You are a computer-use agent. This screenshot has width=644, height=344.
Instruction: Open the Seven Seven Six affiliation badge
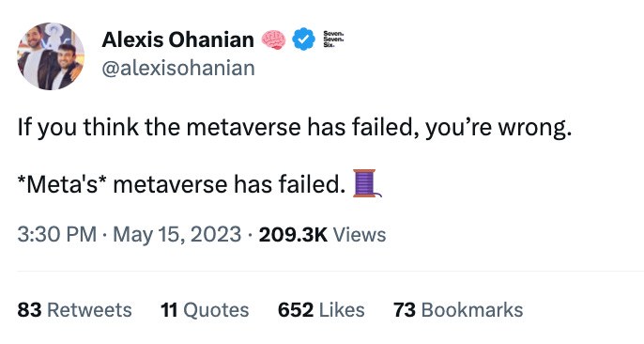[x=333, y=39]
